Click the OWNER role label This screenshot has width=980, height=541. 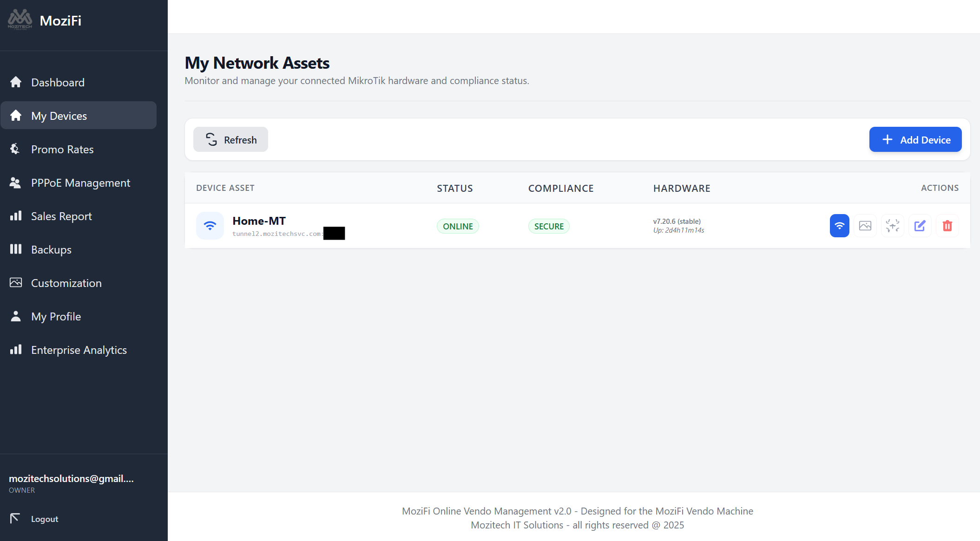point(22,490)
